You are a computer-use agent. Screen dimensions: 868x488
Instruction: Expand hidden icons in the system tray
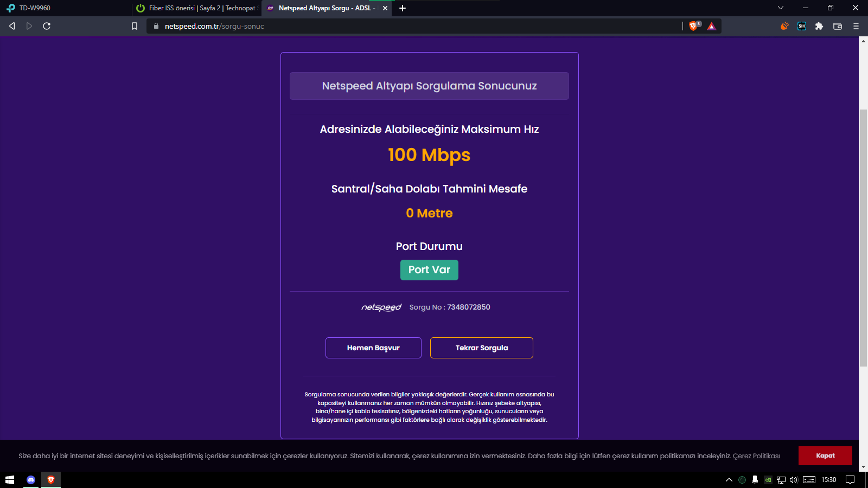729,479
